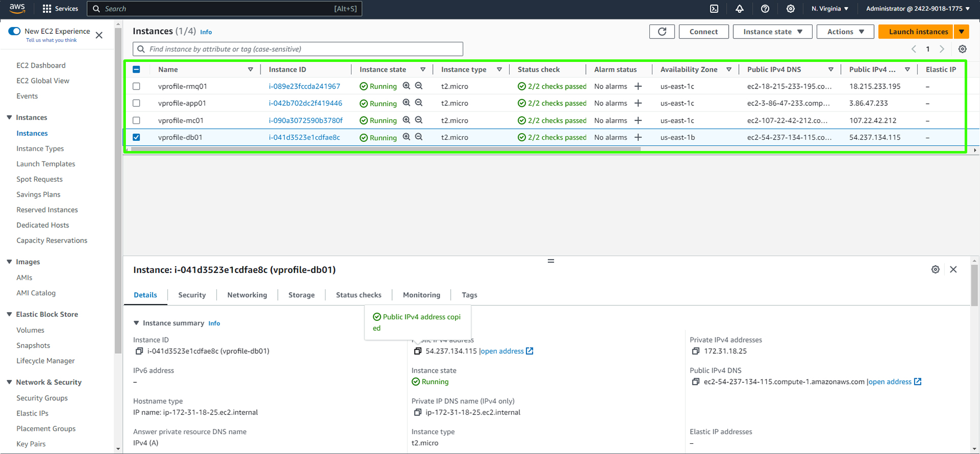Go to previous page of instances
The height and width of the screenshot is (454, 980).
click(x=914, y=49)
